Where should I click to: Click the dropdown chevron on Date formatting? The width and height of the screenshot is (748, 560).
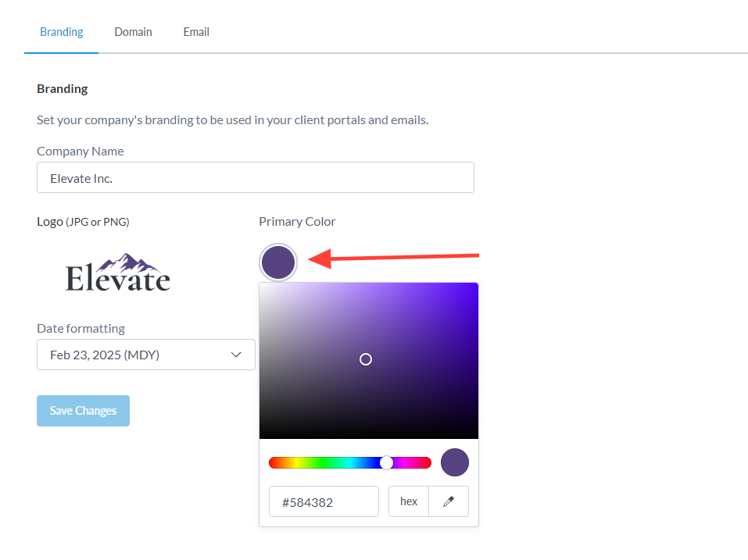pos(236,354)
